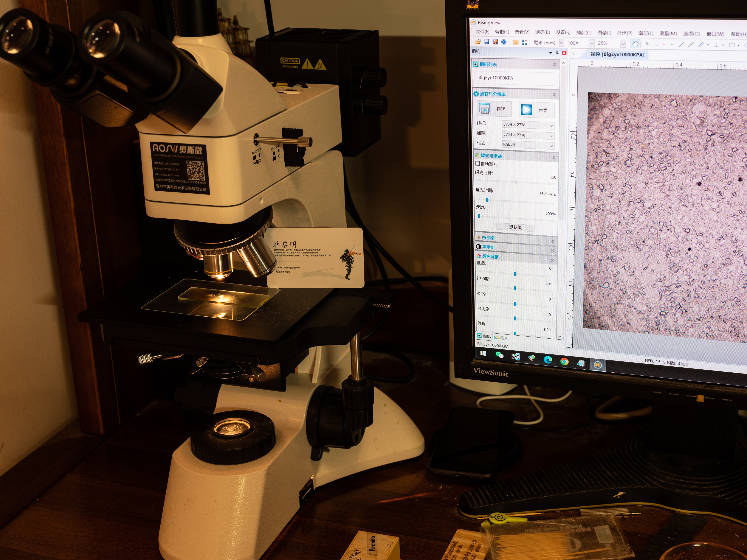The width and height of the screenshot is (747, 560).
Task: Open the 捕获(C) menu
Action: tap(584, 33)
